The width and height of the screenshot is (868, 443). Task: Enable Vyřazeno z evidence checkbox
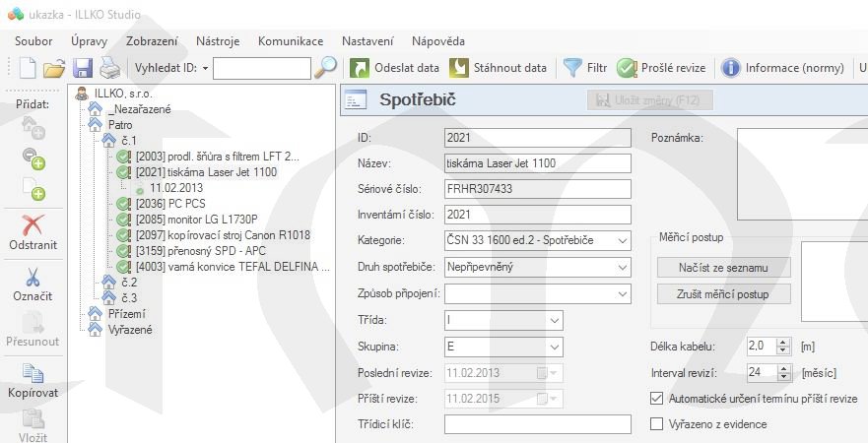click(x=658, y=424)
